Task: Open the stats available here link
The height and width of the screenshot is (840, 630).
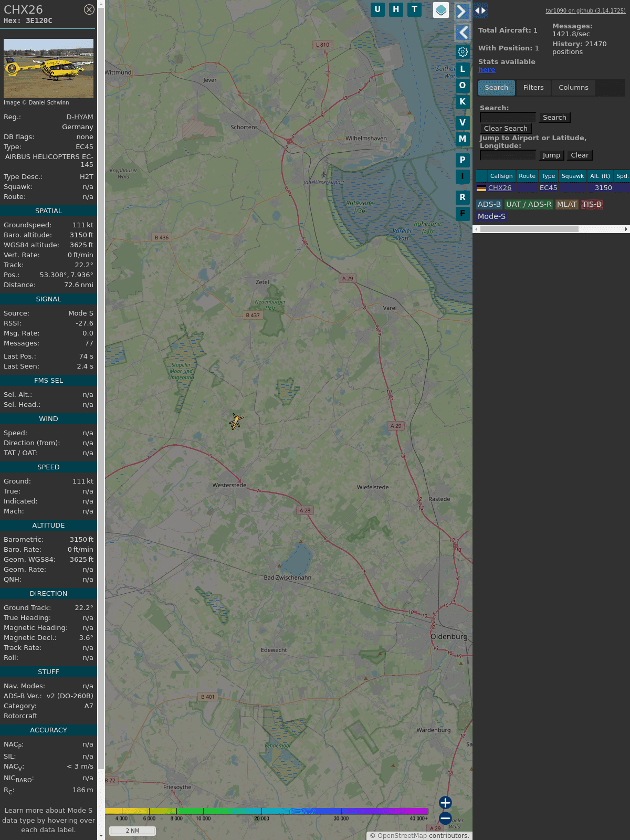Action: click(487, 69)
